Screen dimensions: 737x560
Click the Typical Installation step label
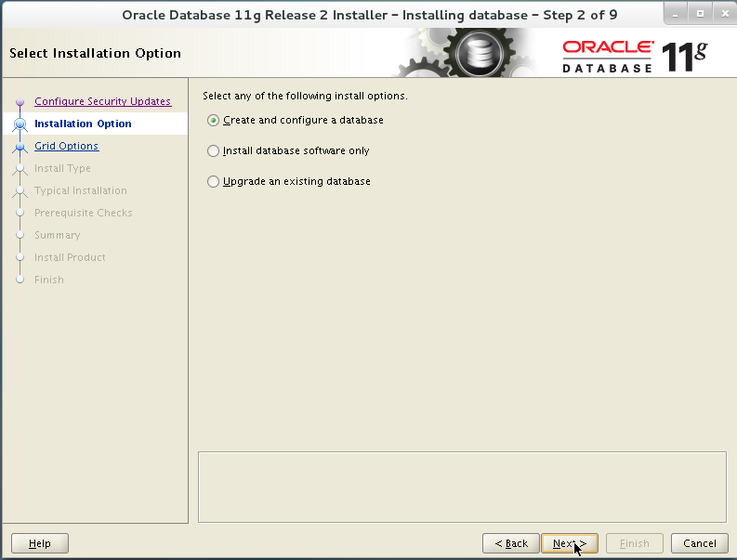(x=80, y=190)
